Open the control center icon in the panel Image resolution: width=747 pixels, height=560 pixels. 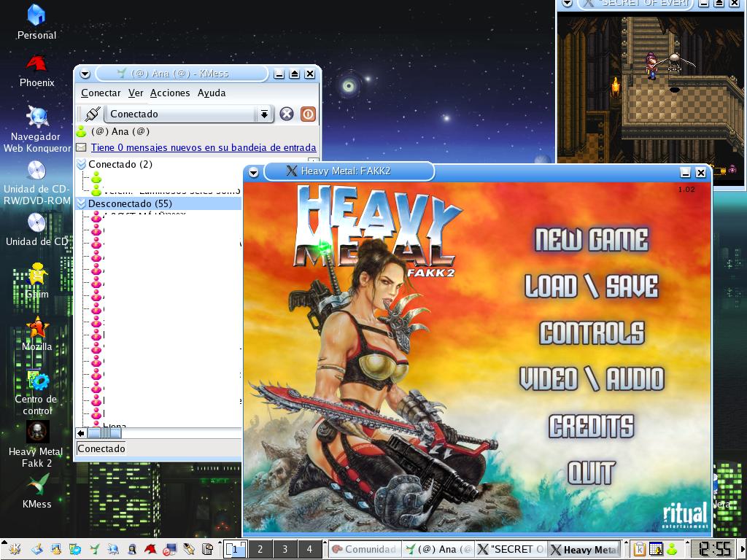pos(75,550)
